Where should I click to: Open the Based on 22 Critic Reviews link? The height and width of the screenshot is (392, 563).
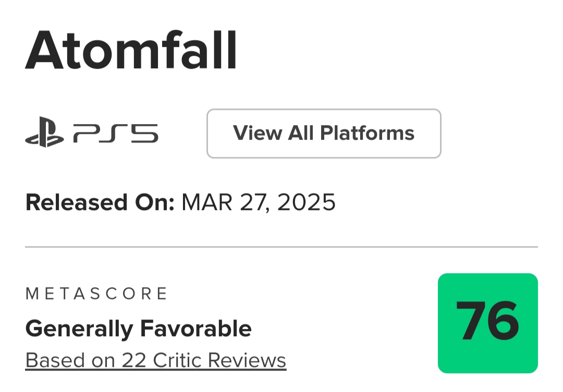pyautogui.click(x=155, y=360)
